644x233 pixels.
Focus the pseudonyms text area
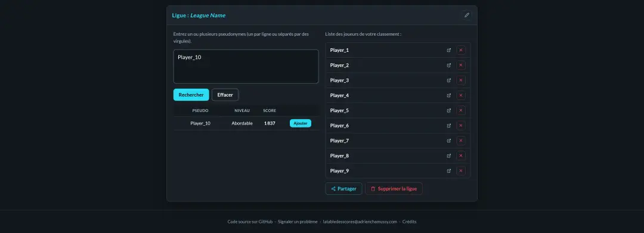[x=246, y=67]
